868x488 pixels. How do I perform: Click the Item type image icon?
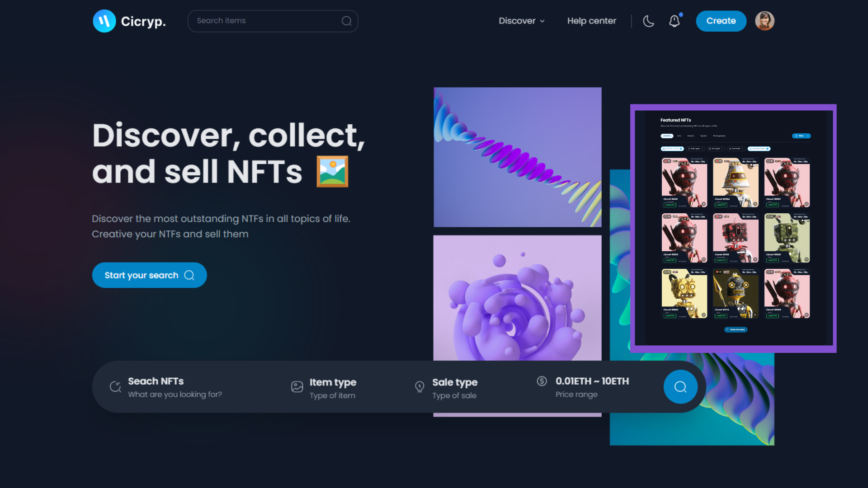tap(297, 387)
